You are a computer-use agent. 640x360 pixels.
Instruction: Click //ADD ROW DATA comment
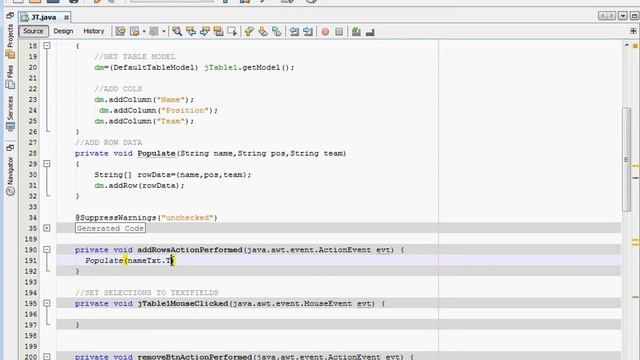coord(109,142)
